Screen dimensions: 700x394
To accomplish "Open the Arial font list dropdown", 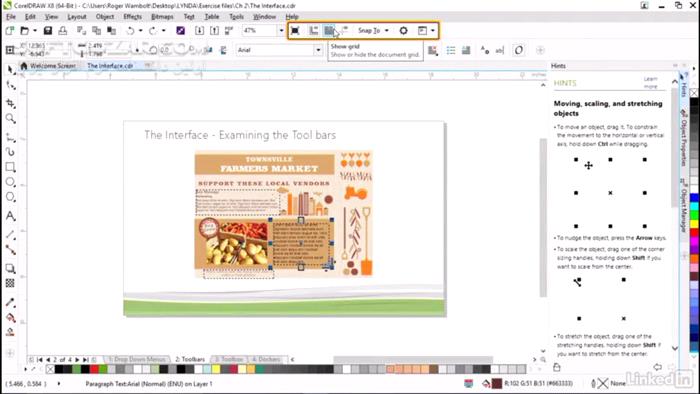I will coord(318,50).
